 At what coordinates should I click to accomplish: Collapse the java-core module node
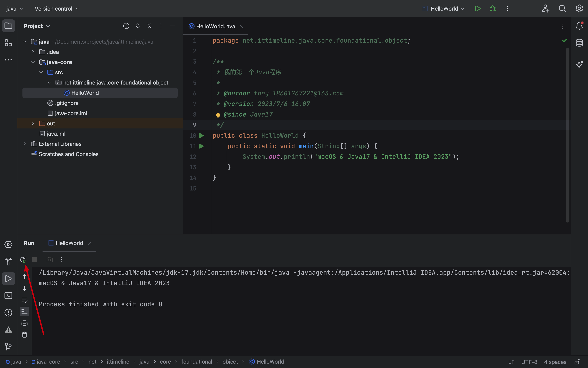[x=33, y=62]
